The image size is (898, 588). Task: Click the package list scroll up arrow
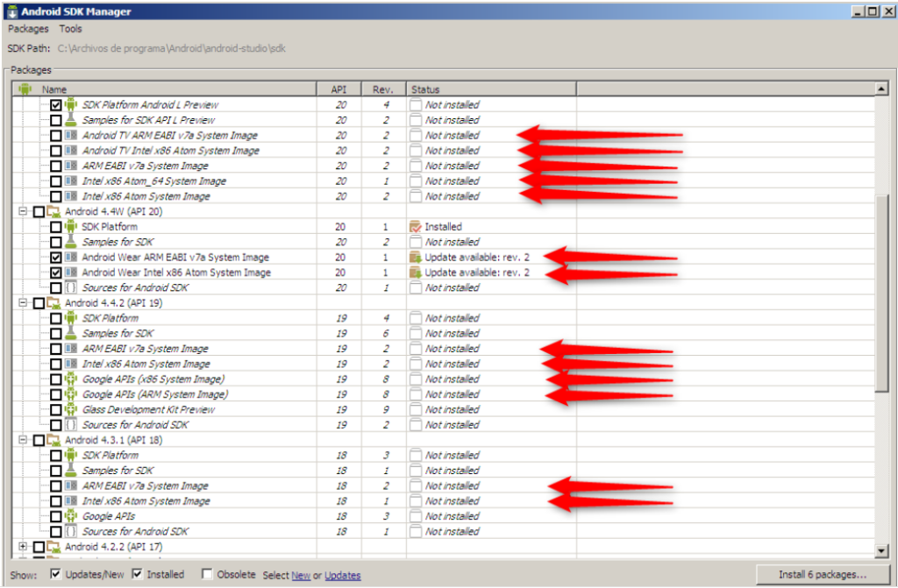[880, 89]
